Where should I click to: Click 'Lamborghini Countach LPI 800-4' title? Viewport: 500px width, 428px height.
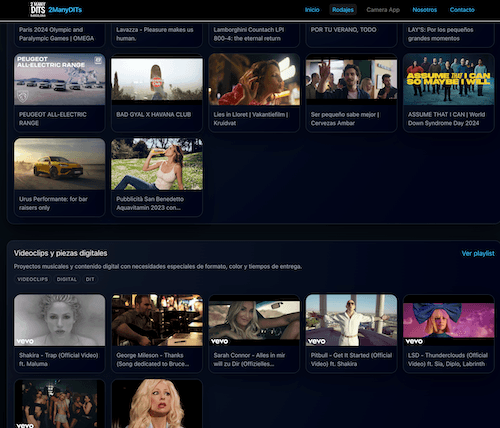(x=249, y=34)
